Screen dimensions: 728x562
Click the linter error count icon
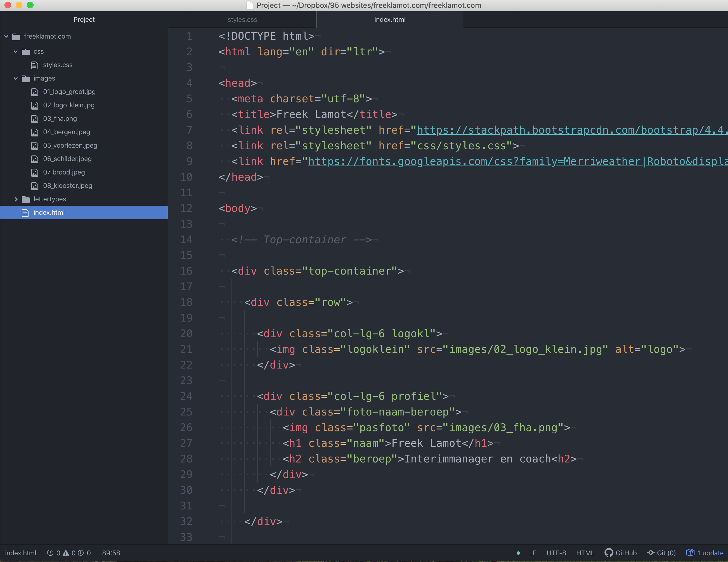tap(50, 553)
